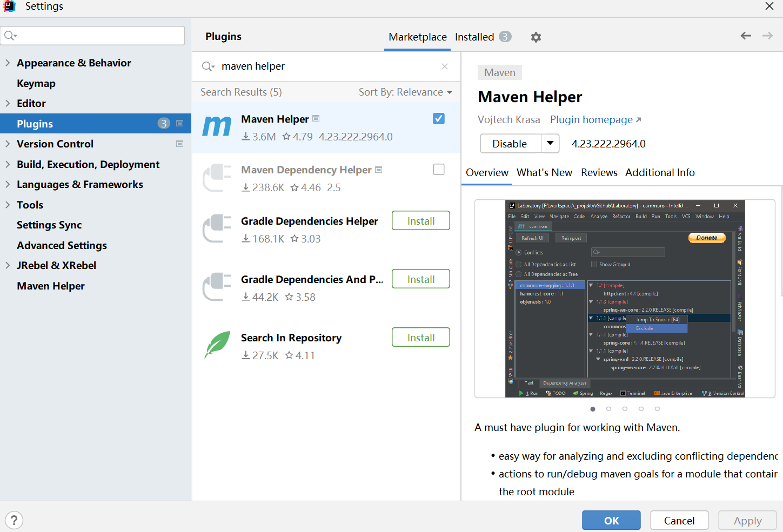The height and width of the screenshot is (532, 783).
Task: Select the fifth screenshot carousel dot
Action: pyautogui.click(x=657, y=409)
